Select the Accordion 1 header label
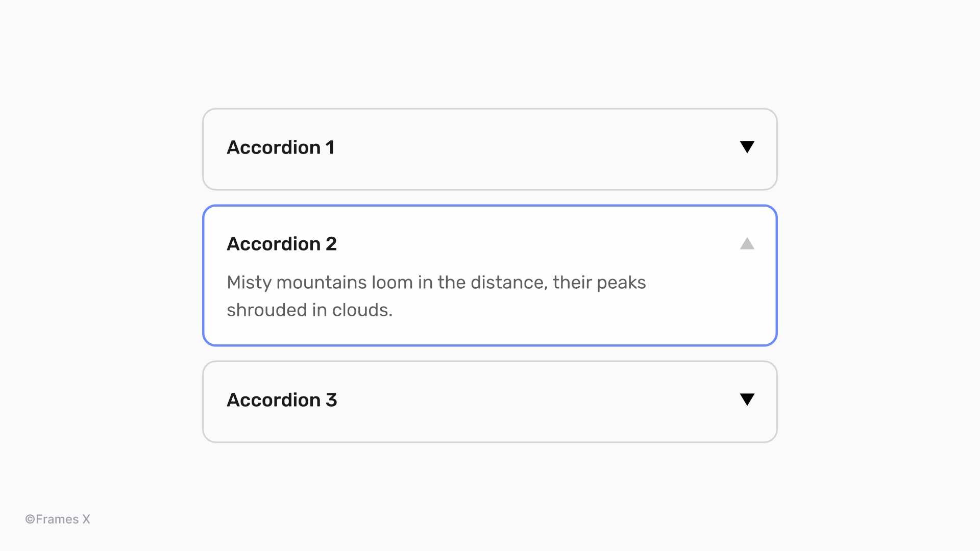This screenshot has width=980, height=551. (281, 147)
